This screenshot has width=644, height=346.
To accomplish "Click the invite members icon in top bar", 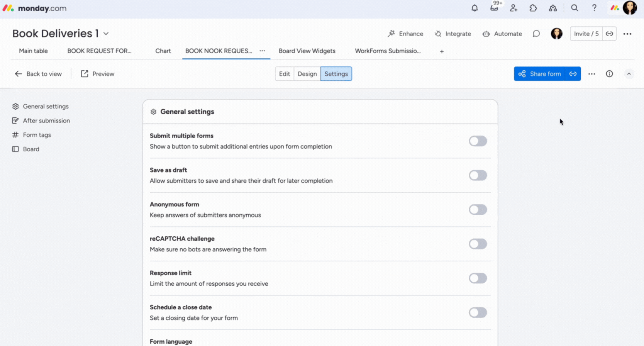I will click(x=514, y=8).
